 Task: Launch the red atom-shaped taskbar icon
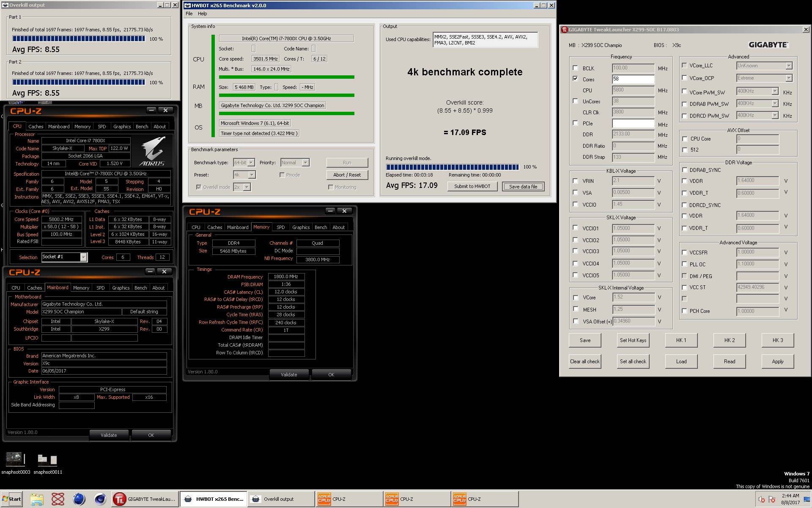[58, 499]
